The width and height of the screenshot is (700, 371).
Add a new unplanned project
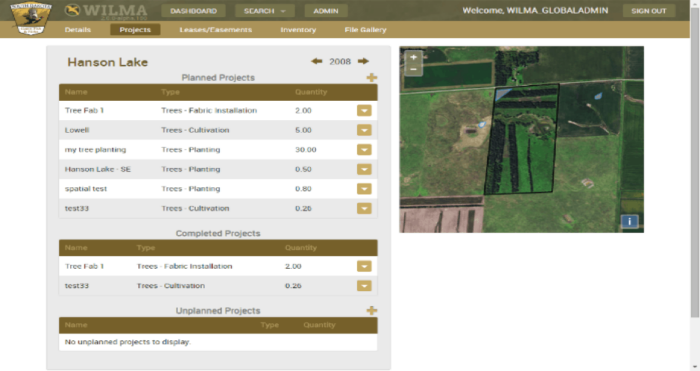[x=371, y=310]
